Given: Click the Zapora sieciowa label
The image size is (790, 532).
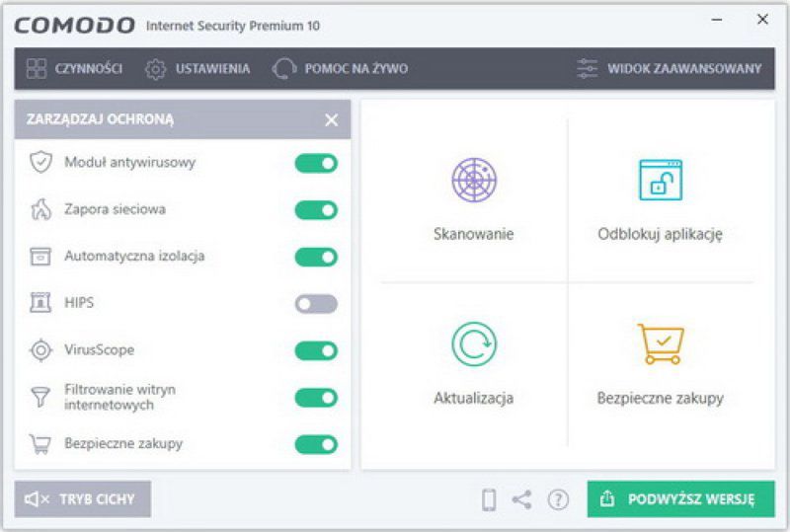Looking at the screenshot, I should pos(115,209).
